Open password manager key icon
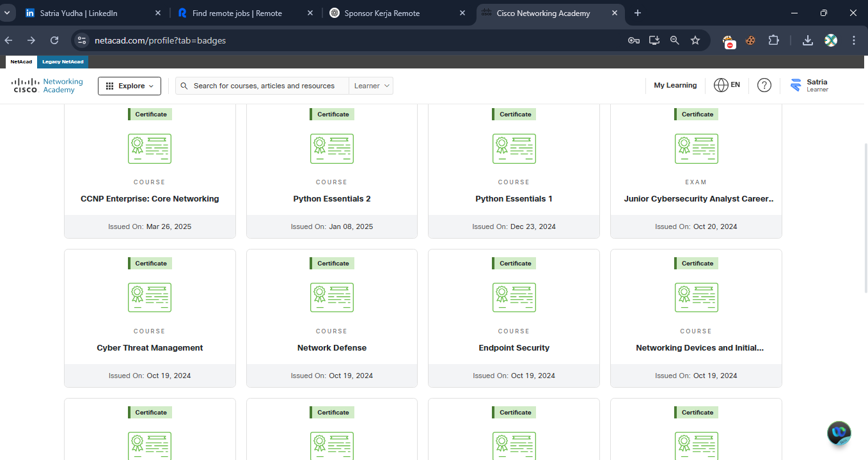Image resolution: width=868 pixels, height=460 pixels. tap(634, 40)
